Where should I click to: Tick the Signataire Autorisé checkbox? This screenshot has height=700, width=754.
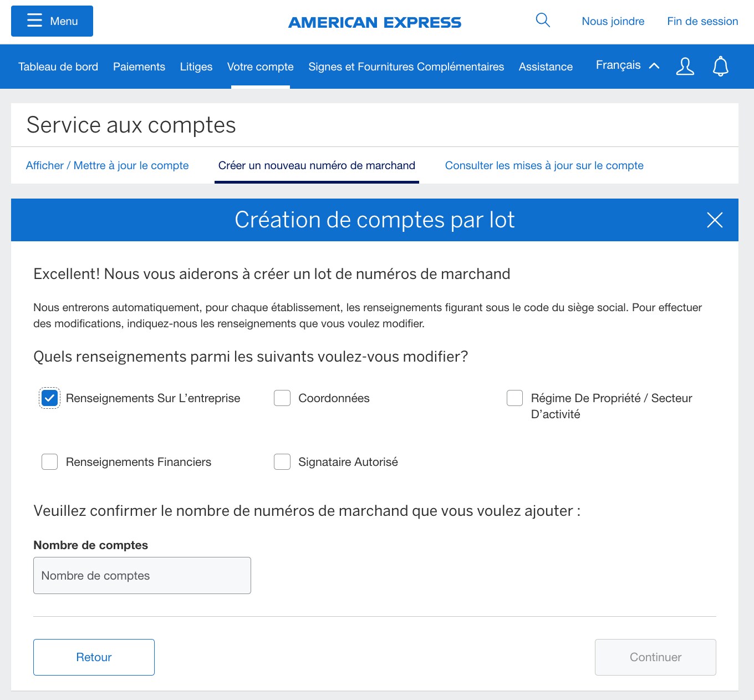282,462
